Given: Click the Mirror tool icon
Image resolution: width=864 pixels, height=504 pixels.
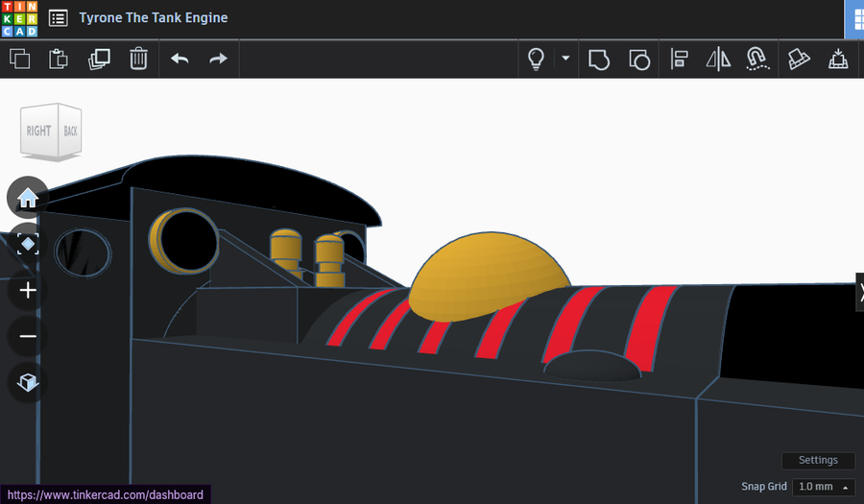Looking at the screenshot, I should tap(718, 59).
